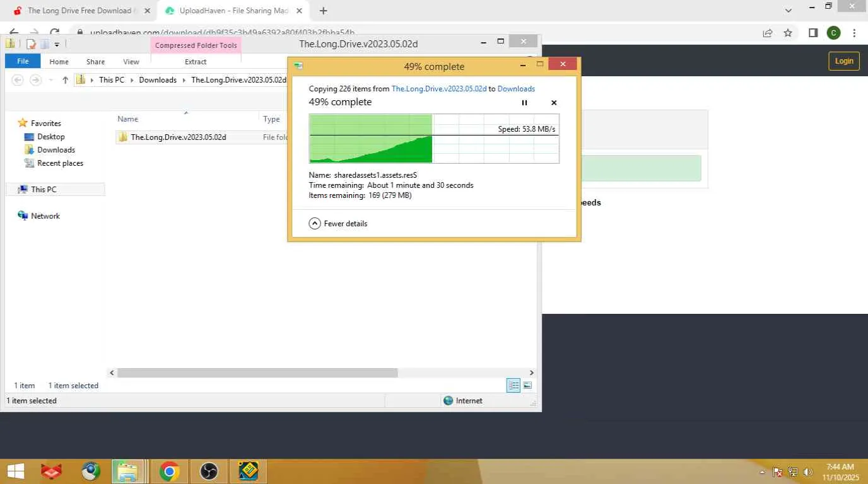Click the horizontal scrollbar thumb in file list
Screen dimensions: 868x484
(x=257, y=373)
